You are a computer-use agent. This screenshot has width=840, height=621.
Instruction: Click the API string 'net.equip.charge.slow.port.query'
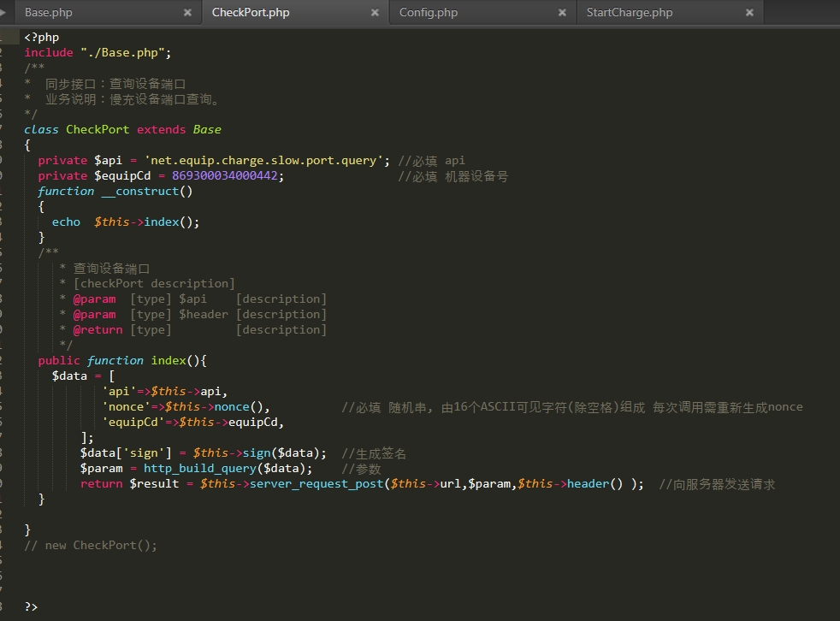click(267, 161)
